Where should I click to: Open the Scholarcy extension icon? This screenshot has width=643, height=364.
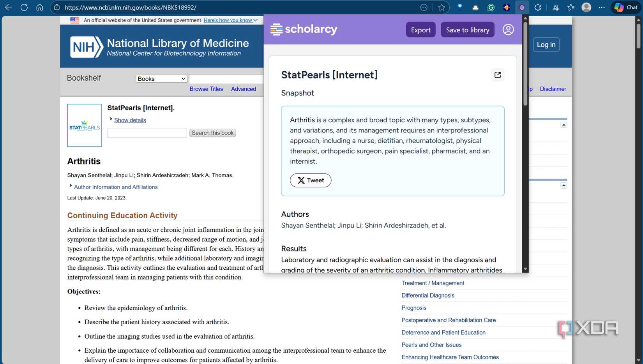(x=522, y=7)
